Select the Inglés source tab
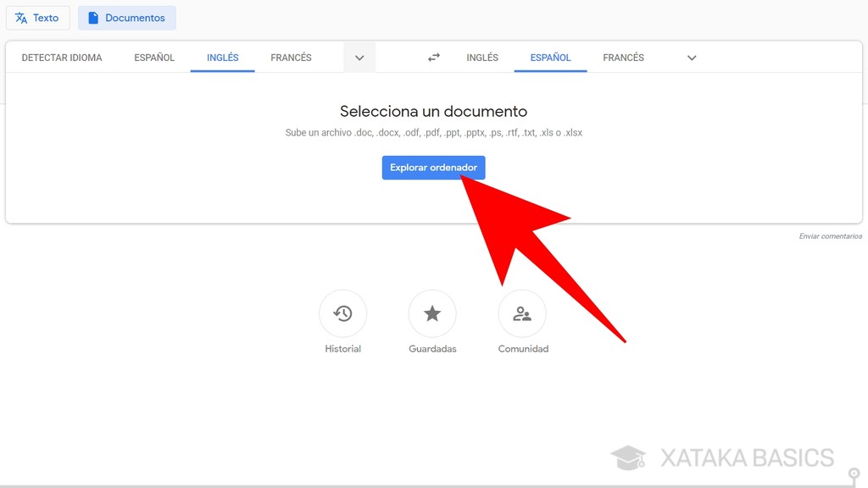868x488 pixels. point(222,57)
